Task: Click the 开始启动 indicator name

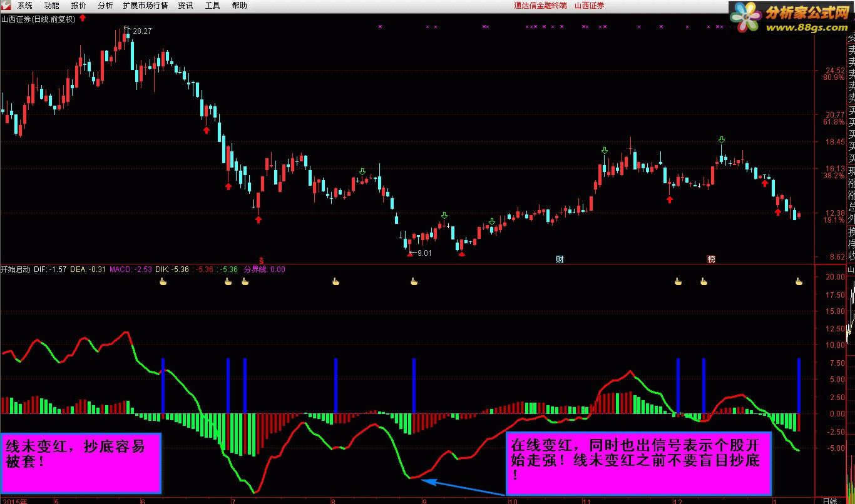Action: pos(16,270)
